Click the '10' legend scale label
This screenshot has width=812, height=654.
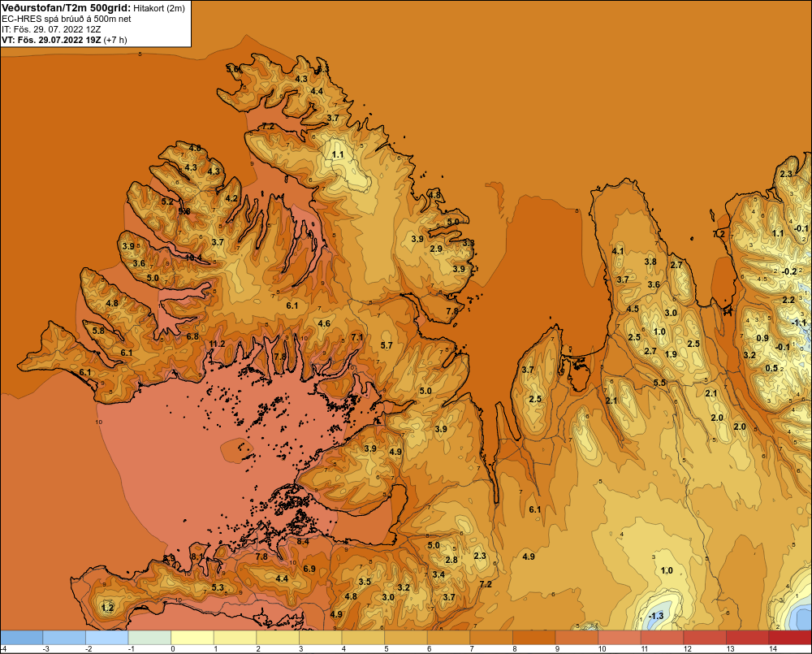point(602,649)
